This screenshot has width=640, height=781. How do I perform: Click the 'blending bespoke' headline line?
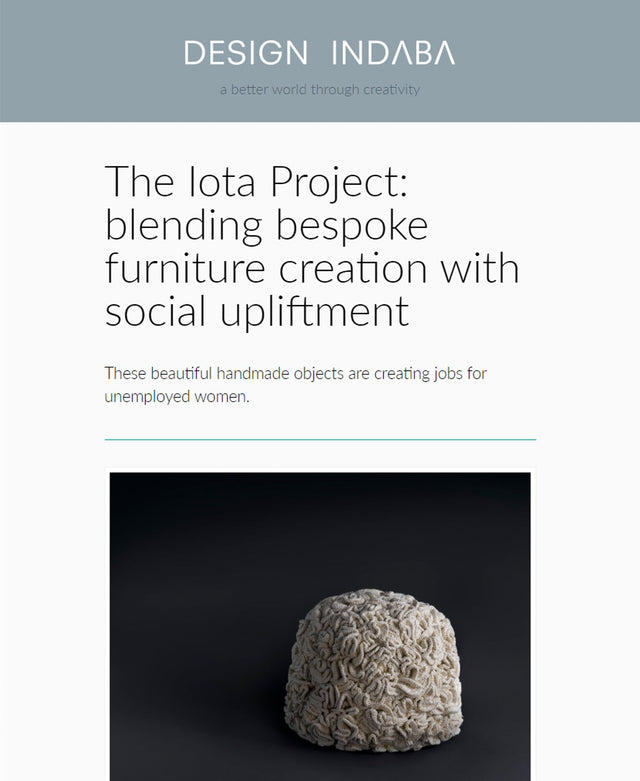pyautogui.click(x=266, y=224)
